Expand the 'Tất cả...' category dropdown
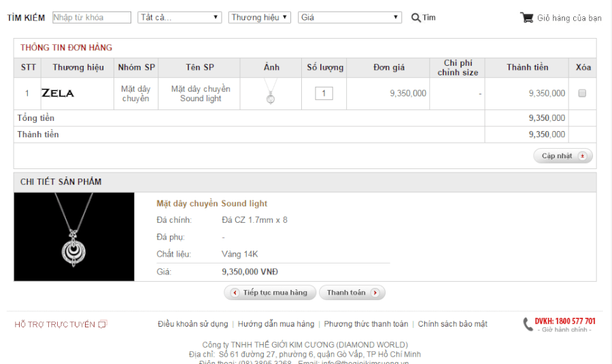The width and height of the screenshot is (612, 364). [x=180, y=18]
